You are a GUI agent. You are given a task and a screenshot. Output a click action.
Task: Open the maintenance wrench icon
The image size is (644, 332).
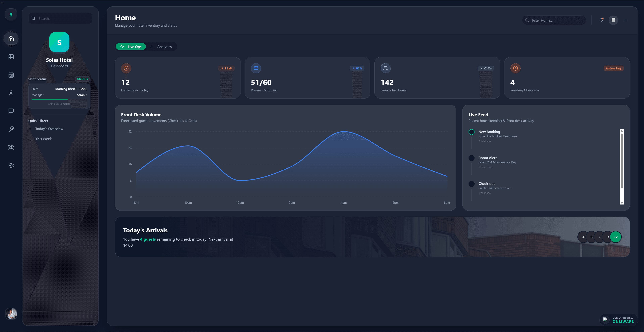pos(11,129)
